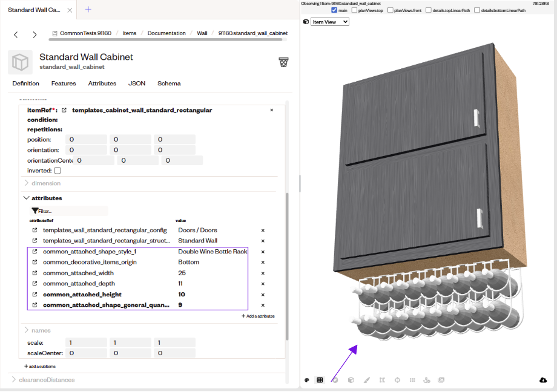
Task: Remove the common_attached_shape_style_1 attribute
Action: (263, 252)
